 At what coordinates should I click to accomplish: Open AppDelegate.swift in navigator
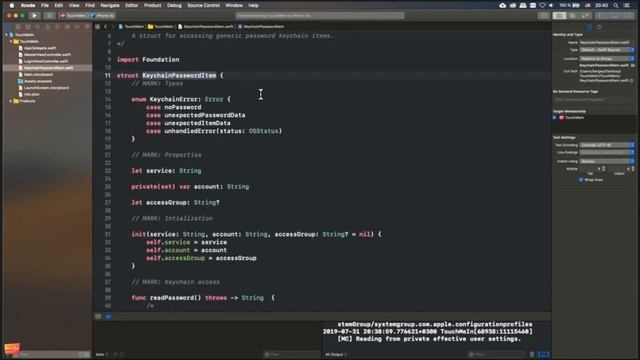click(39, 48)
